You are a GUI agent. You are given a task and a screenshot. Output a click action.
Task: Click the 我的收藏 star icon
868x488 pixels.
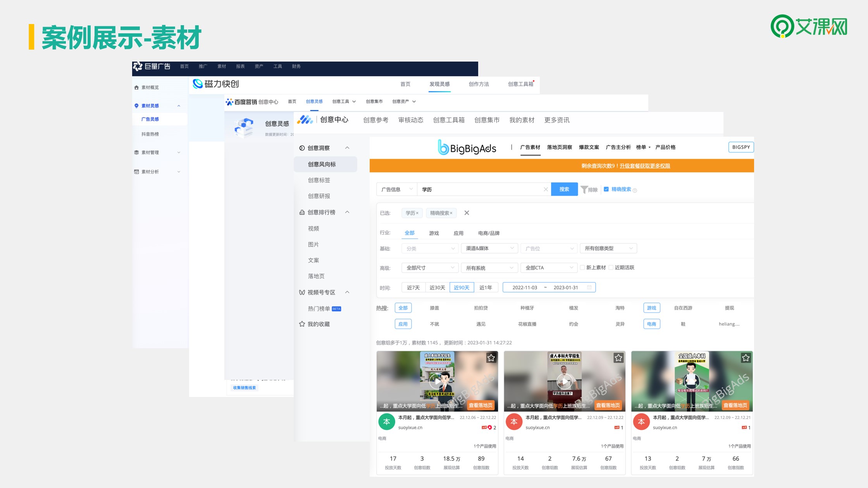coord(302,324)
